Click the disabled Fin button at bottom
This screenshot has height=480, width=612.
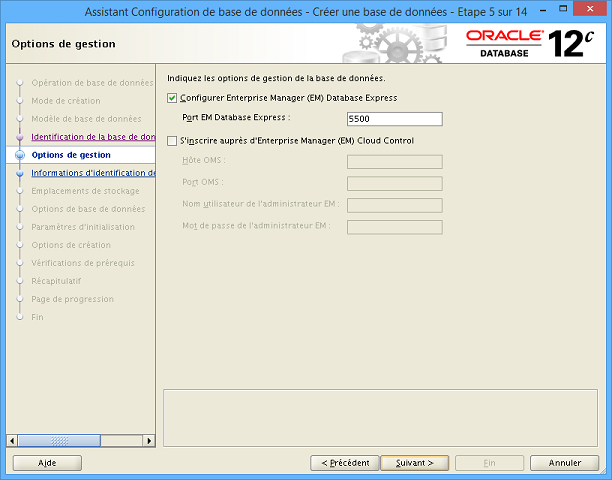tap(489, 463)
